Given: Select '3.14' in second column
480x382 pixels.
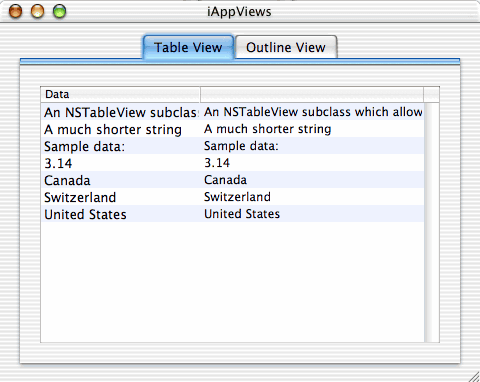Looking at the screenshot, I should 312,163.
